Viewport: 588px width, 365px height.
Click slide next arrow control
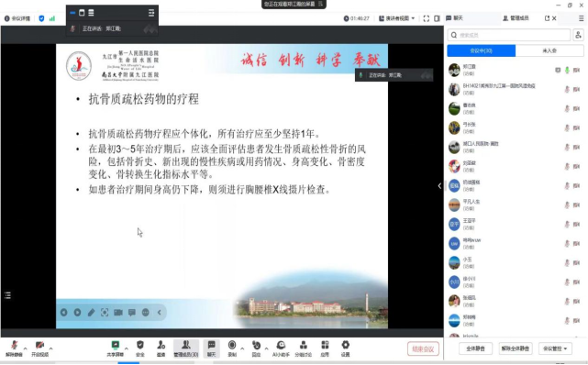[77, 312]
